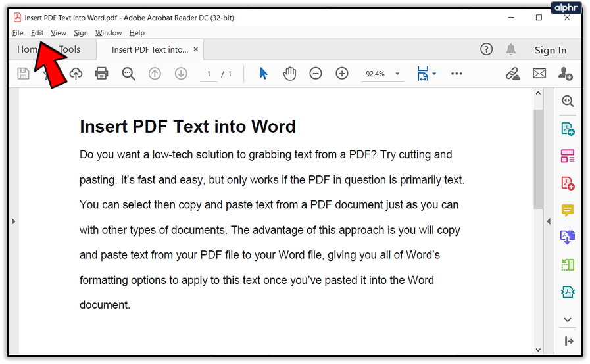This screenshot has width=590, height=364.
Task: Upload file to cloud icon
Action: 76,74
